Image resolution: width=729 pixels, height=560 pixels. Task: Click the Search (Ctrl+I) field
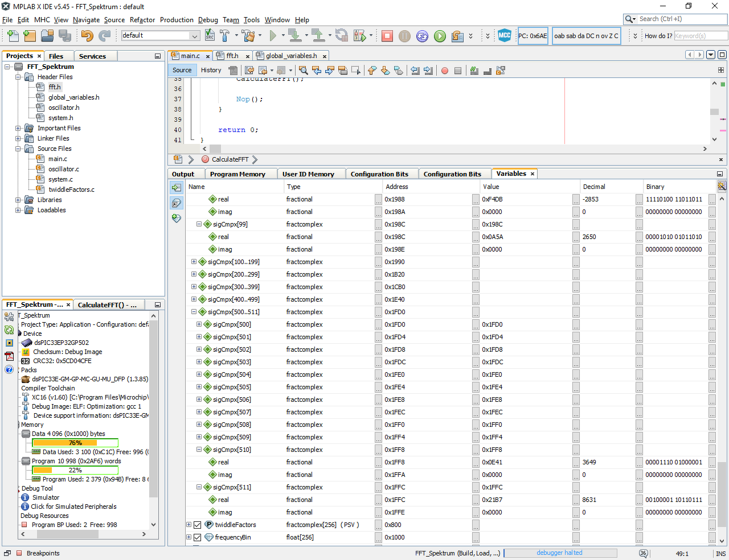(x=675, y=19)
